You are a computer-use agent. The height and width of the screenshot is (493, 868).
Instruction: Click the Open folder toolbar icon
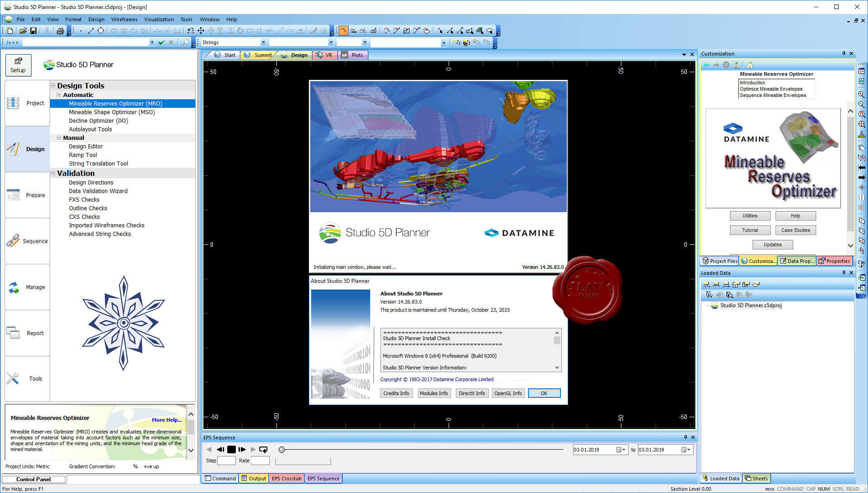pos(23,31)
